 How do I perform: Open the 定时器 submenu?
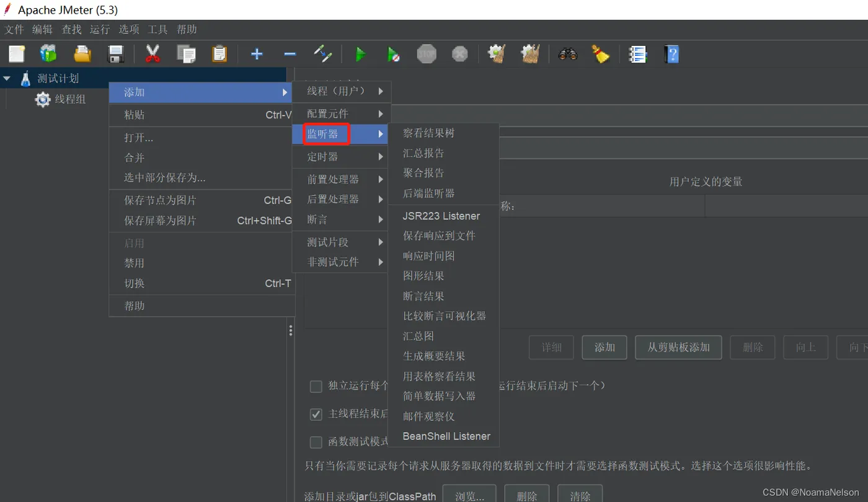coord(342,157)
